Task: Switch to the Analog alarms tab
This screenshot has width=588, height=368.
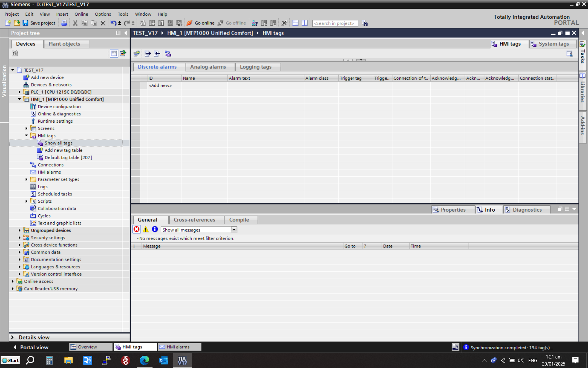Action: [x=208, y=67]
